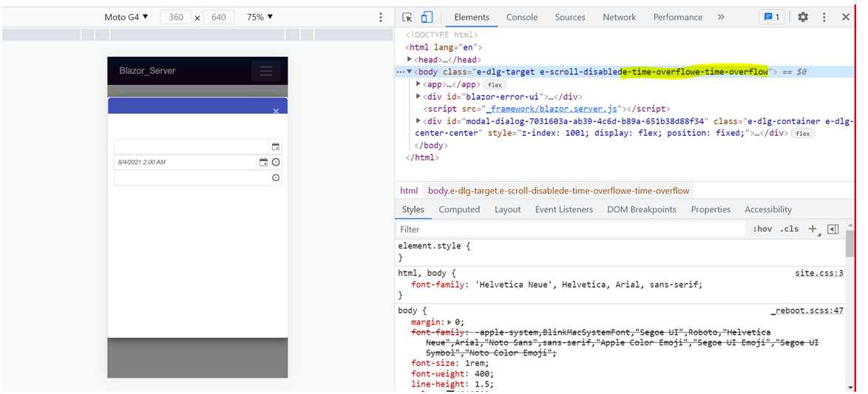This screenshot has height=394, width=868.
Task: Open DevTools settings gear
Action: pyautogui.click(x=803, y=17)
